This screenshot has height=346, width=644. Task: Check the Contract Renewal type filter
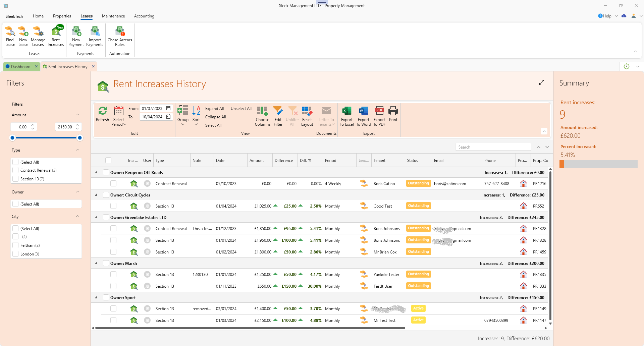(15, 170)
